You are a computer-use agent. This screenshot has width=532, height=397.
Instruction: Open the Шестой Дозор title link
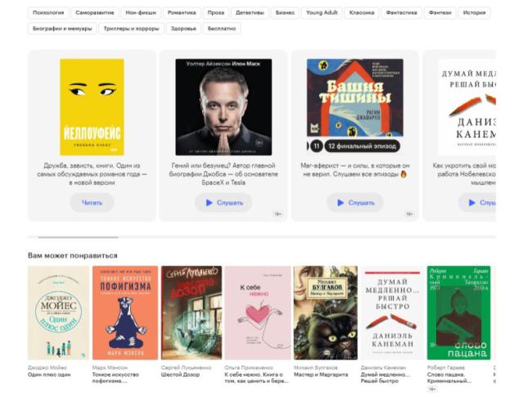pos(180,375)
